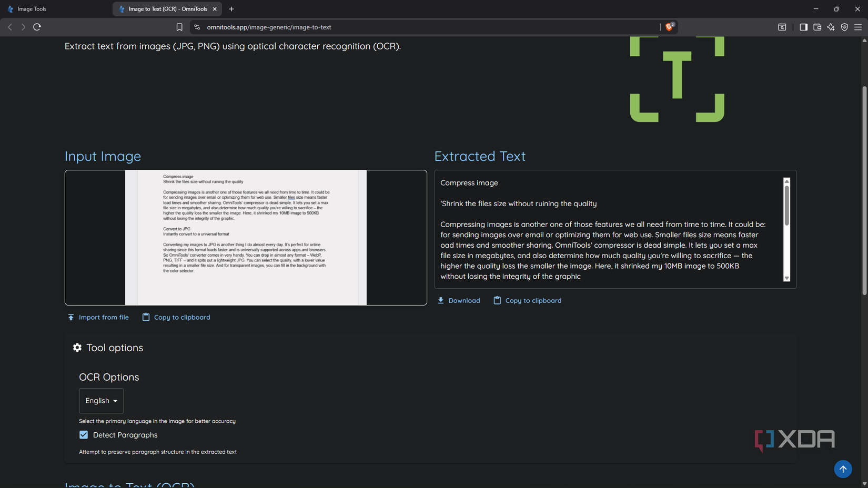Reload the current page
Image resolution: width=868 pixels, height=488 pixels.
(37, 27)
